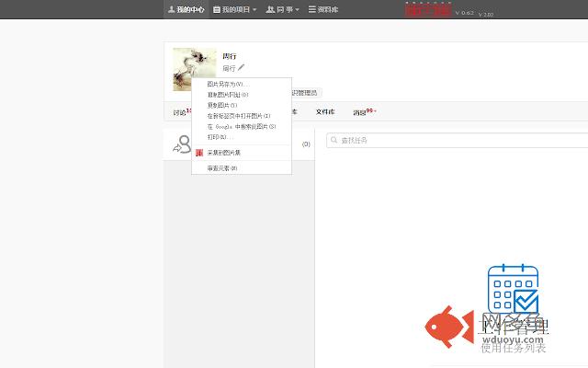Click the red logo in the top bar
The height and width of the screenshot is (368, 588).
[x=428, y=10]
